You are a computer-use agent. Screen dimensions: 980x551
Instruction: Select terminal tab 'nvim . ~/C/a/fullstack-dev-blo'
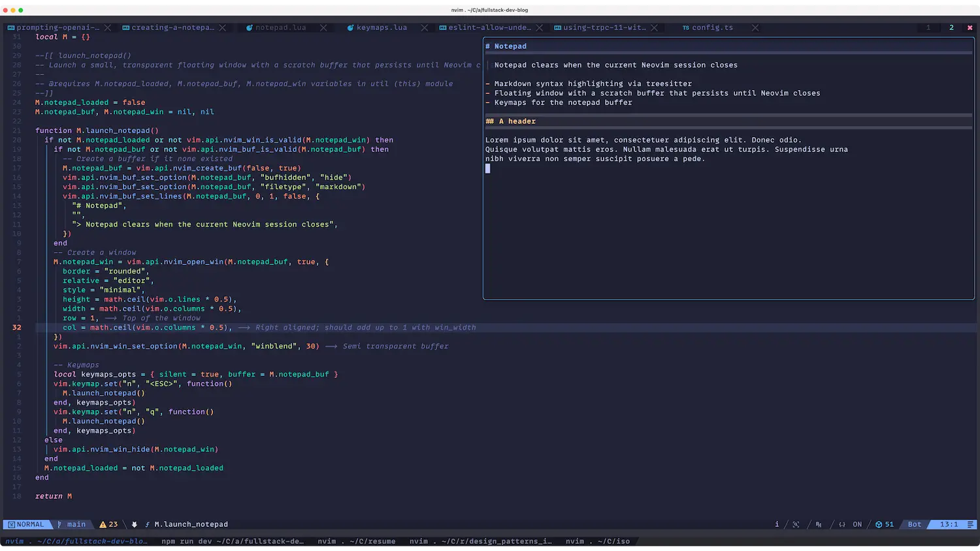tap(76, 541)
